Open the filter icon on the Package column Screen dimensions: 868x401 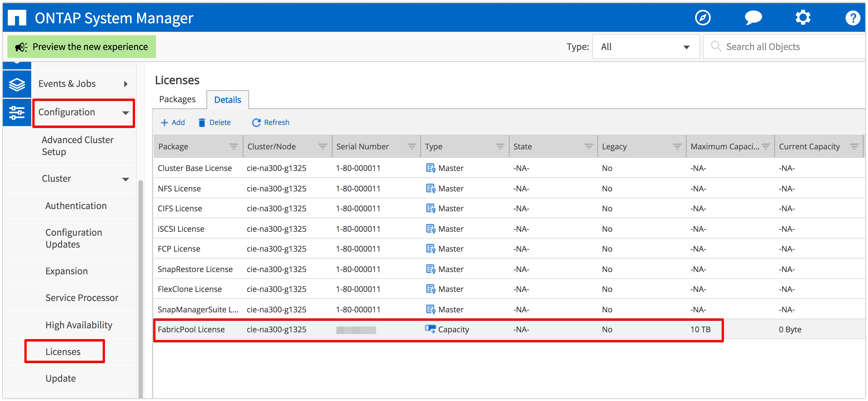234,146
